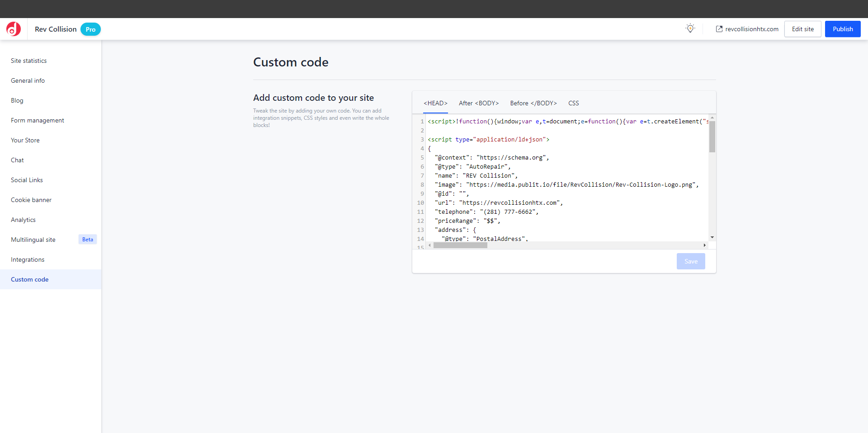Click the "url" line in the code
This screenshot has width=868, height=433.
point(499,203)
